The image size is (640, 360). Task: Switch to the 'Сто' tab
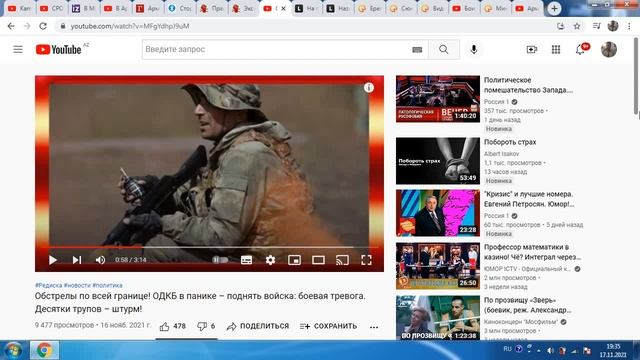click(180, 9)
